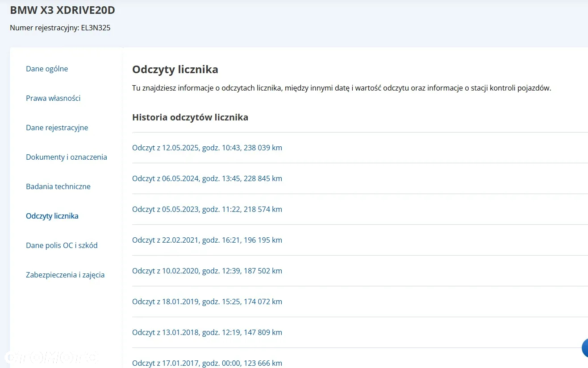
Task: Open reading from 05.05.2023, 218 574 km
Action: [207, 209]
